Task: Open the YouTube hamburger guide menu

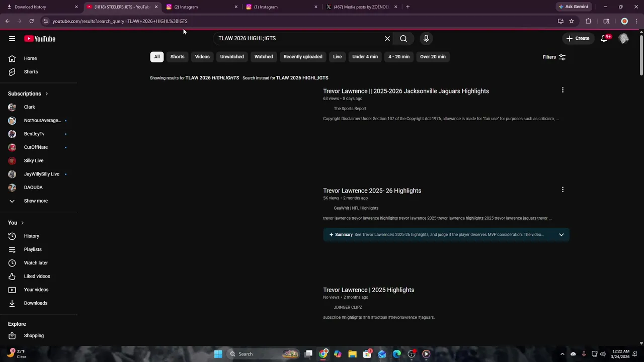Action: [12, 39]
